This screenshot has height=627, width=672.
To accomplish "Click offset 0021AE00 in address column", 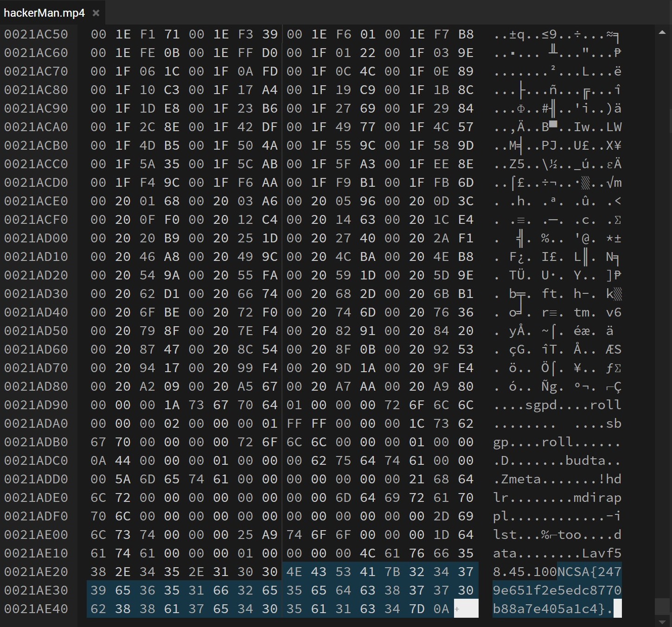I will 36,535.
